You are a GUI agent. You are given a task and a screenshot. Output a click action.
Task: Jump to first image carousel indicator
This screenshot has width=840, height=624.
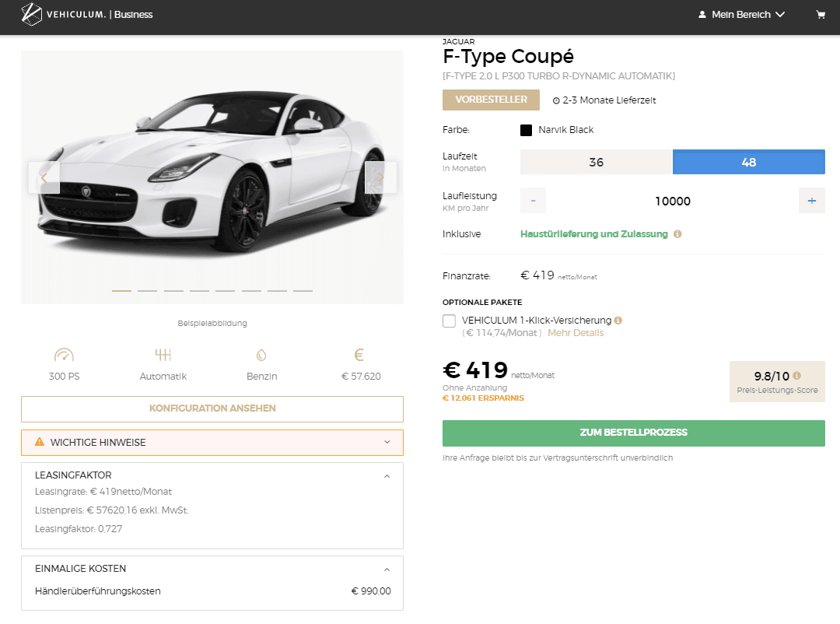click(x=121, y=290)
